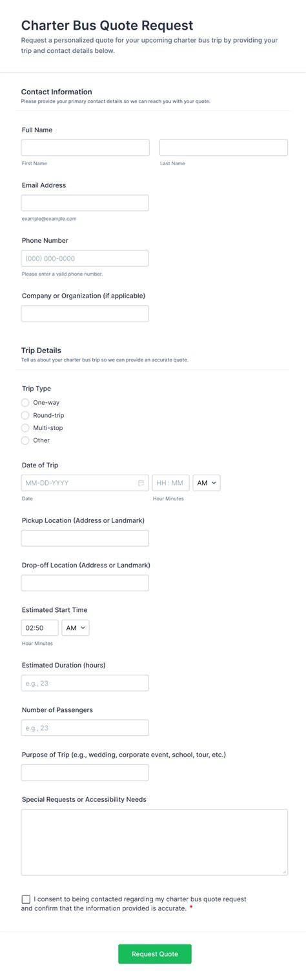Click the HH : MM trip time field
Screen dimensions: 306x980
click(171, 483)
